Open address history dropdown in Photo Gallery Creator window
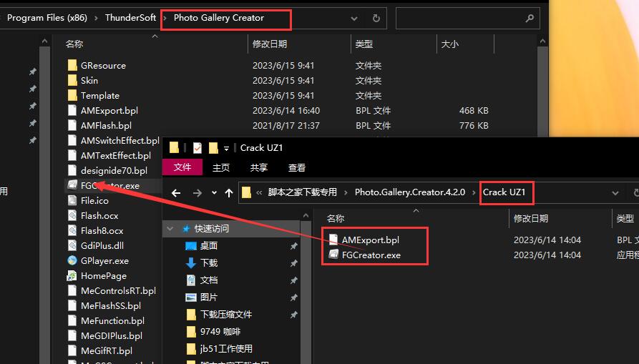 tap(354, 19)
